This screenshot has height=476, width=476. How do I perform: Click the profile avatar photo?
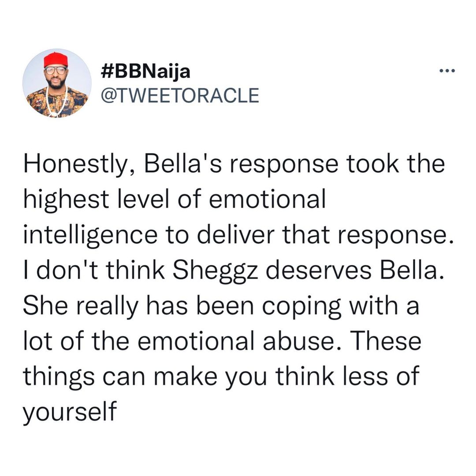click(56, 83)
